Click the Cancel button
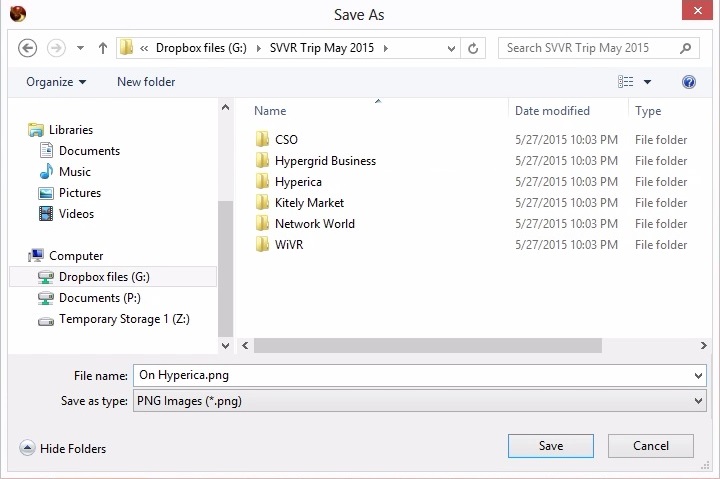Screen dimensions: 720x479 (x=651, y=446)
